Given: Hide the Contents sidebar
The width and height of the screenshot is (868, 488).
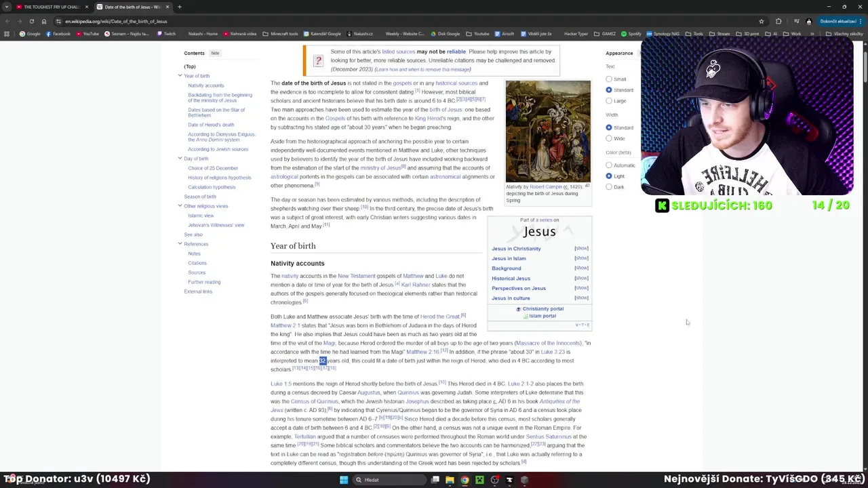Looking at the screenshot, I should (215, 53).
